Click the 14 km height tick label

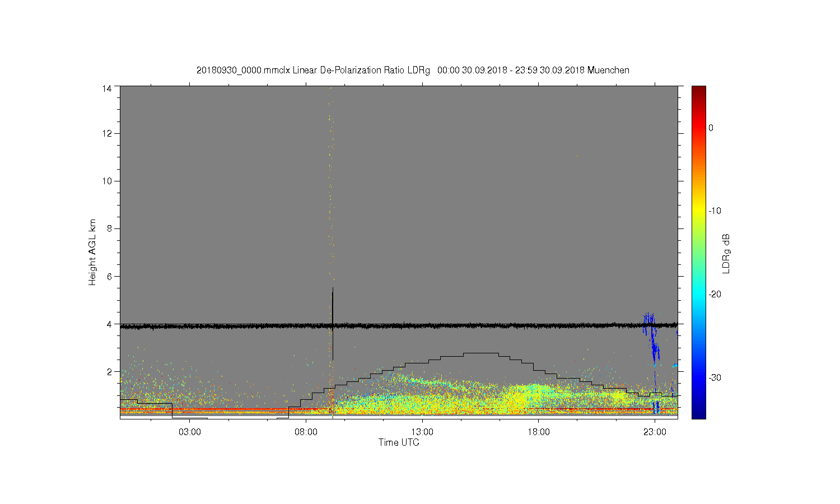coord(106,88)
